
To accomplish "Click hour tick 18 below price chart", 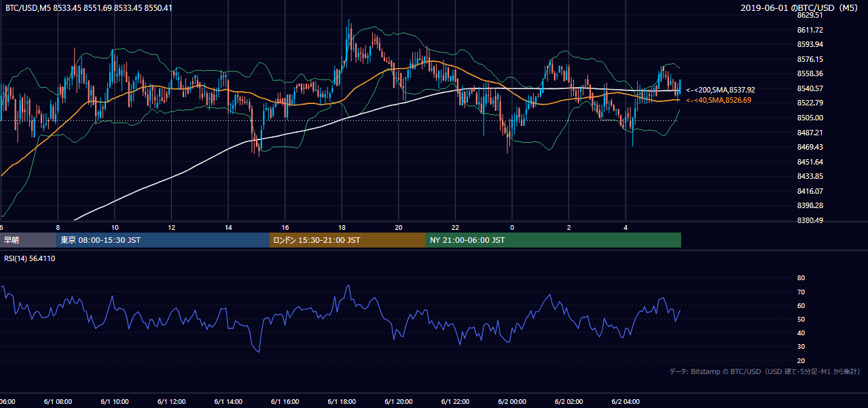I will 342,227.
